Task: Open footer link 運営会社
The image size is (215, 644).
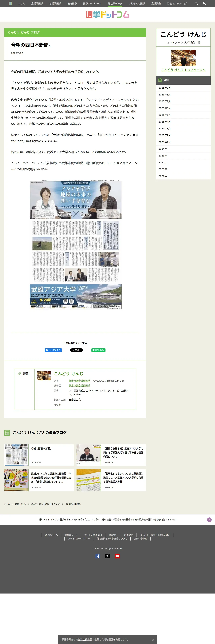Action: pos(113,535)
